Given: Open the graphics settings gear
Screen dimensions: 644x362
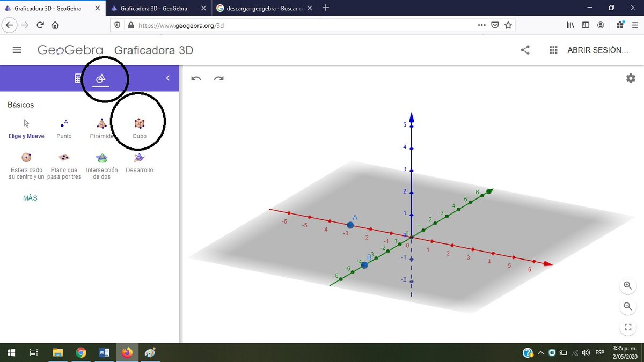Looking at the screenshot, I should (631, 78).
